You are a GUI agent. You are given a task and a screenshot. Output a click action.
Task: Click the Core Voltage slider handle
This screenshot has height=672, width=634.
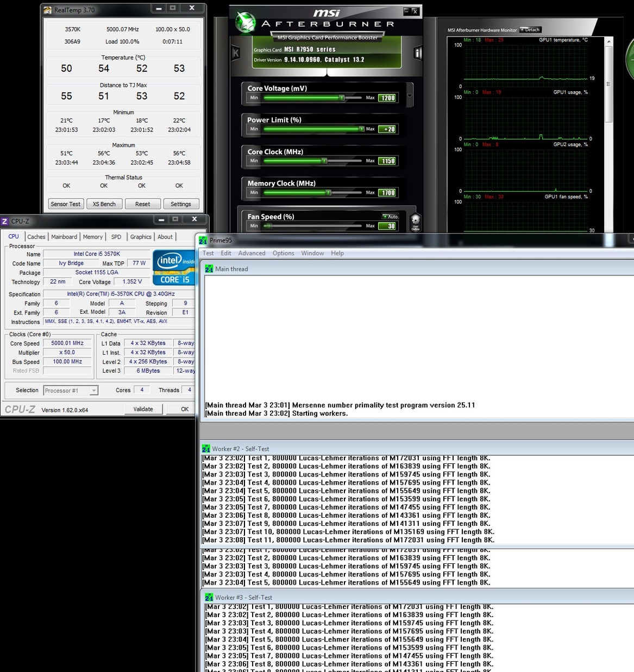pos(342,98)
